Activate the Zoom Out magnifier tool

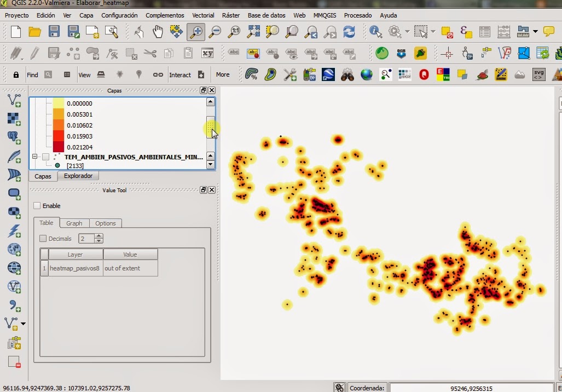[x=215, y=32]
